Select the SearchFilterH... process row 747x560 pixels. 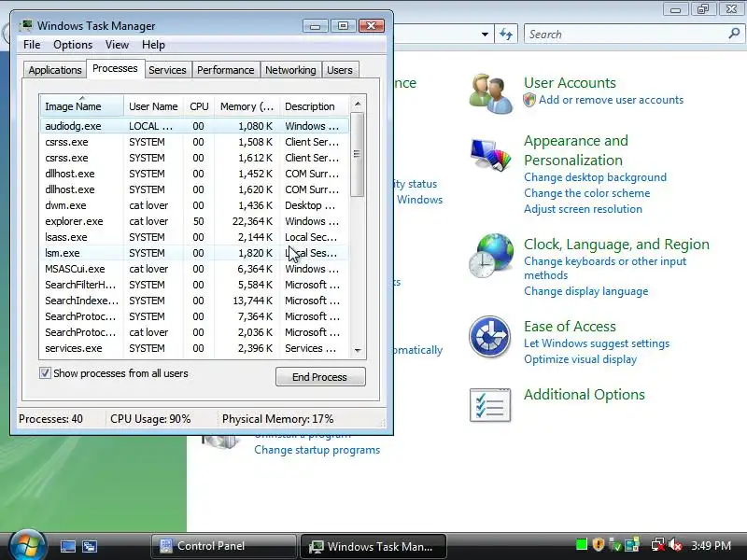click(x=194, y=285)
